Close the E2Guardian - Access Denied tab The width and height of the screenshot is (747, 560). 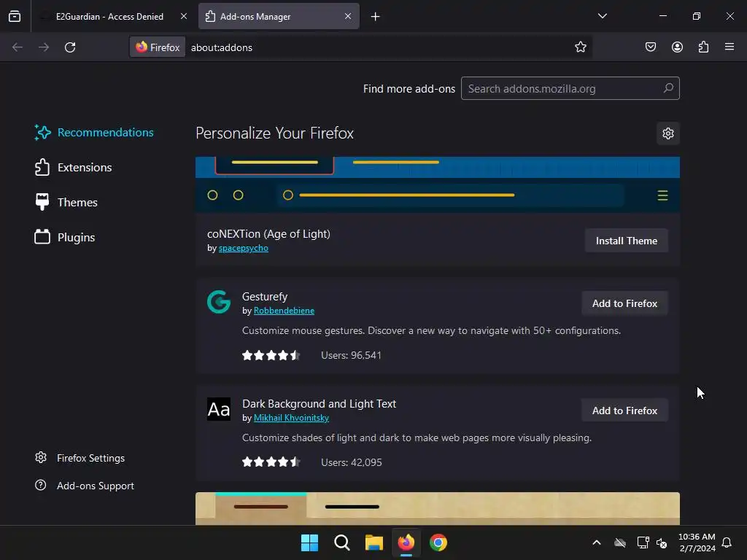(183, 16)
